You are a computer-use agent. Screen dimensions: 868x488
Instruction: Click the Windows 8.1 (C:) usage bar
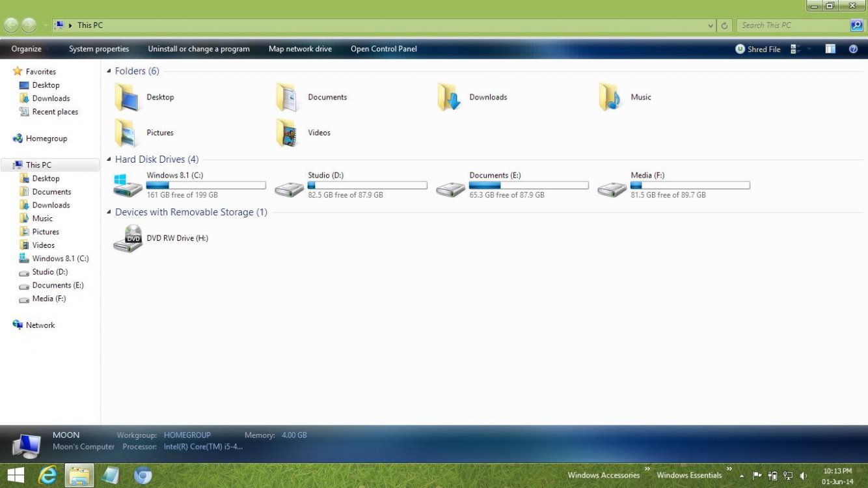(x=206, y=185)
